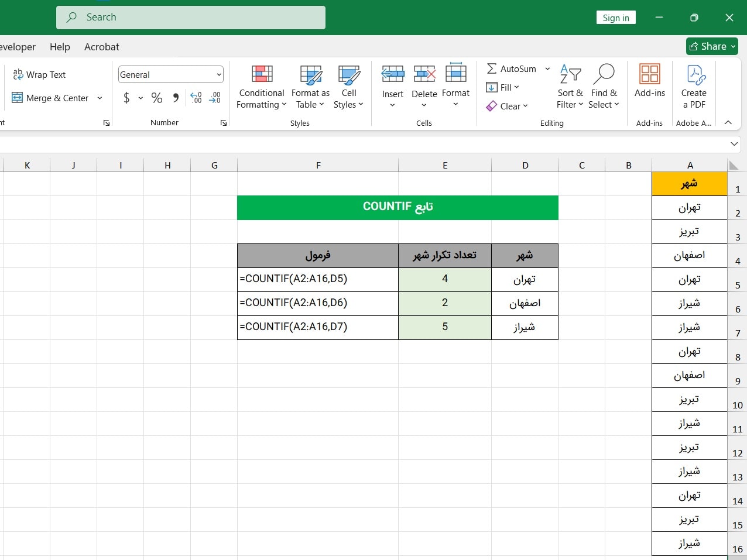Apply percent style formatting
The height and width of the screenshot is (560, 747).
click(x=157, y=98)
